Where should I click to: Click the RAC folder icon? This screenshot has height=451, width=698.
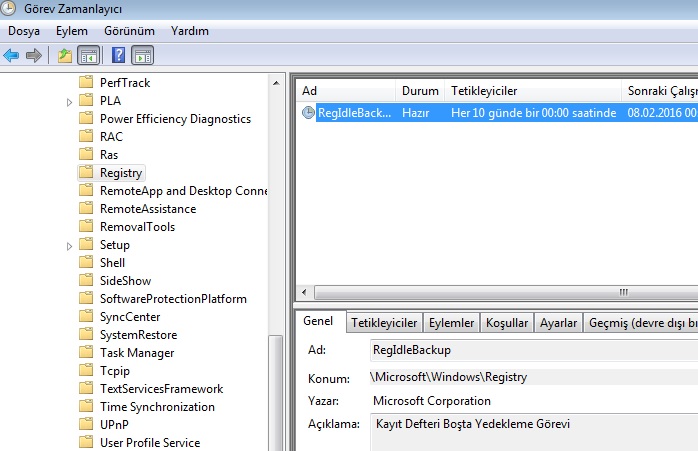(86, 136)
